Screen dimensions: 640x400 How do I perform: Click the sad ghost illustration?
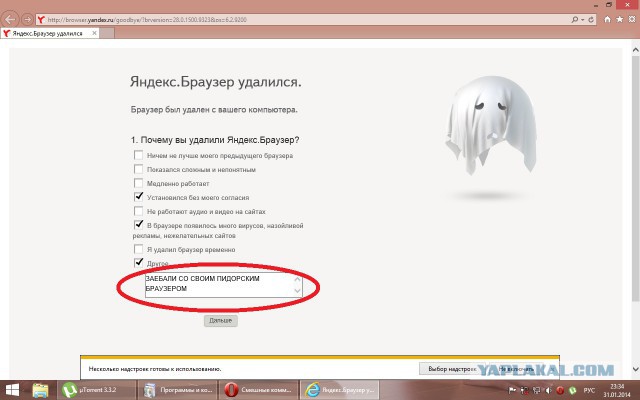(x=491, y=124)
